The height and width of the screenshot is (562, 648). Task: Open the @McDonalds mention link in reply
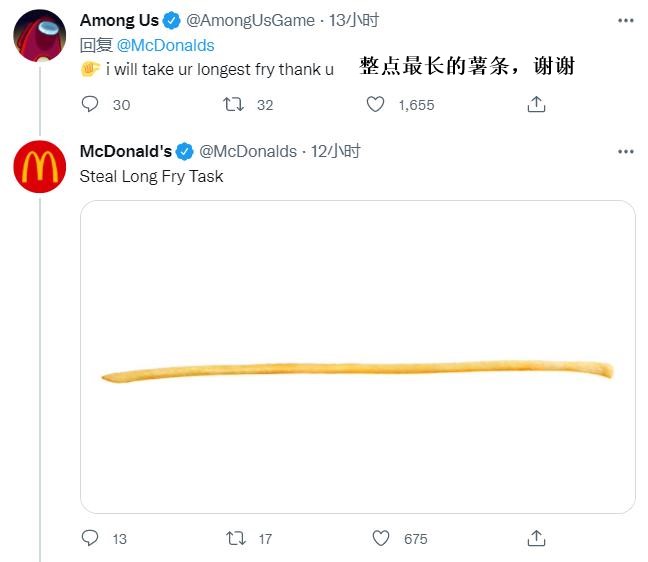tap(166, 45)
